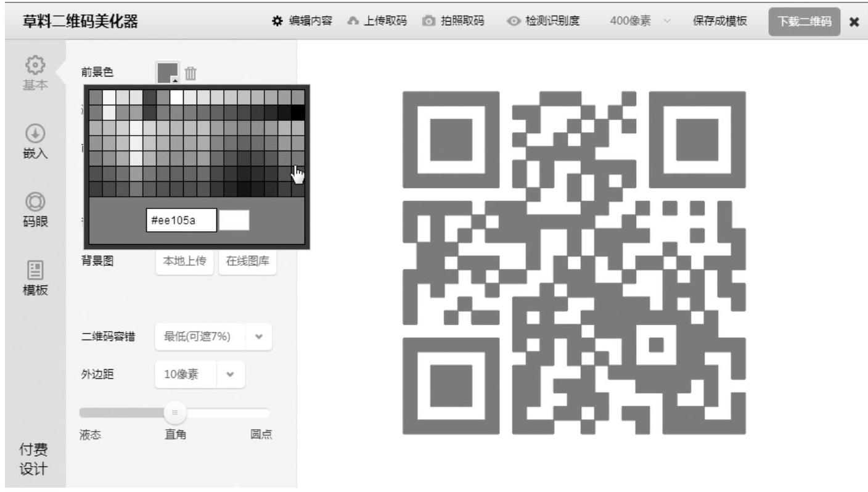Delete foreground color with trash icon

tap(191, 73)
